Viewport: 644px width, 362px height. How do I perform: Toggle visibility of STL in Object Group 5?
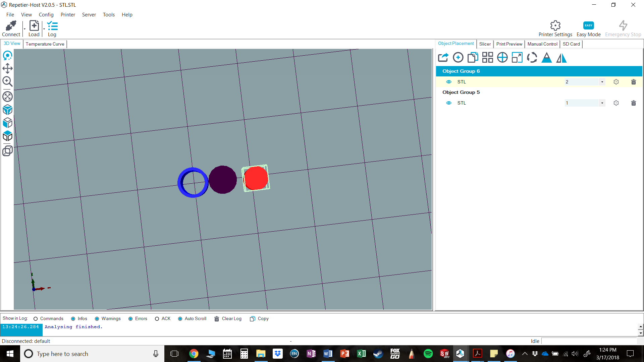449,103
